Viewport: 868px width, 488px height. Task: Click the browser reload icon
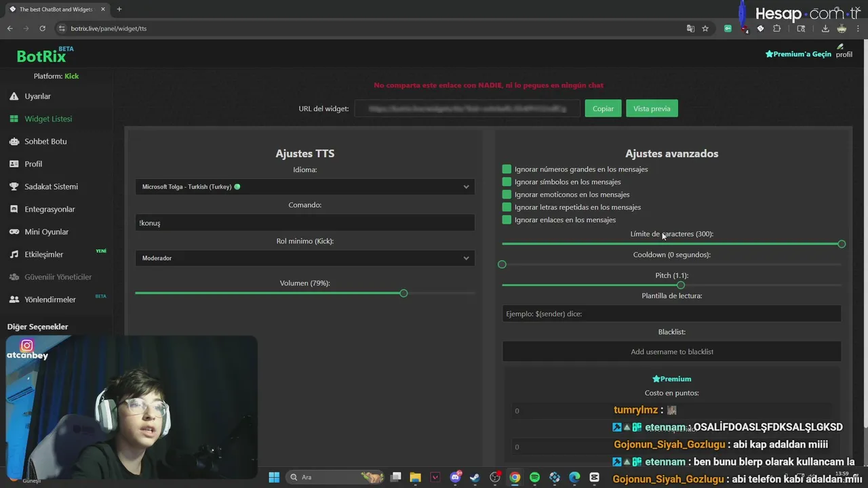(x=42, y=28)
